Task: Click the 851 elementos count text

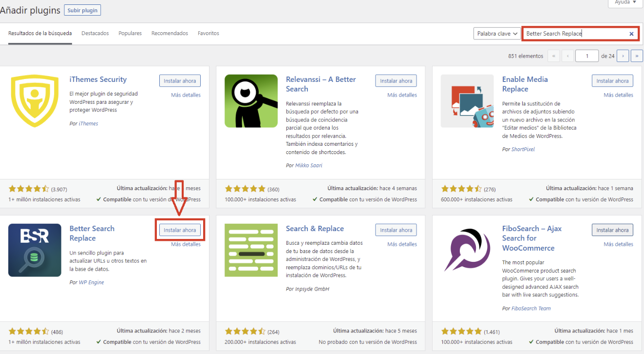Action: pos(526,56)
